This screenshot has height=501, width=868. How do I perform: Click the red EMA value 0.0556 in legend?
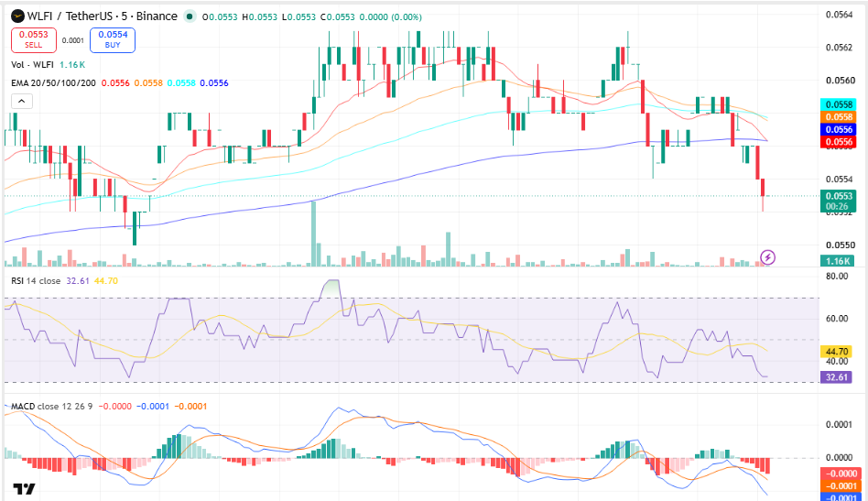coord(115,83)
